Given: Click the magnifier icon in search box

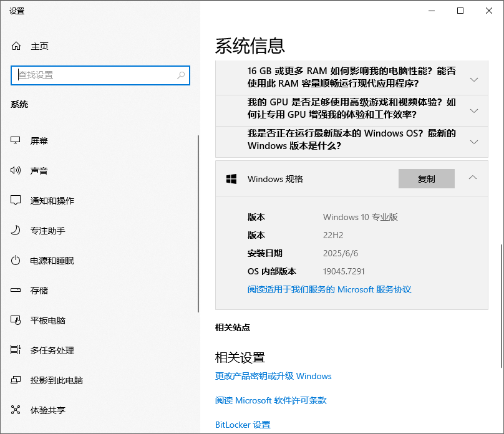Looking at the screenshot, I should [181, 75].
